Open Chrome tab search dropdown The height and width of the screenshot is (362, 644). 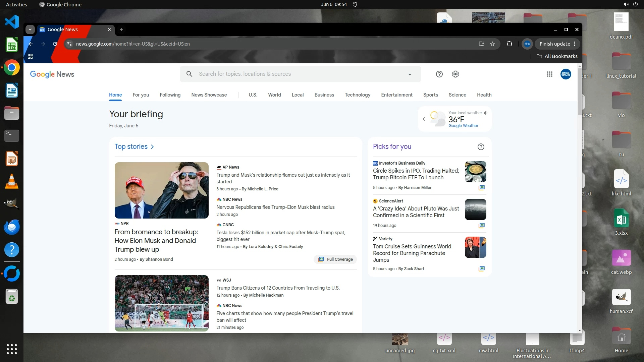coord(30,29)
